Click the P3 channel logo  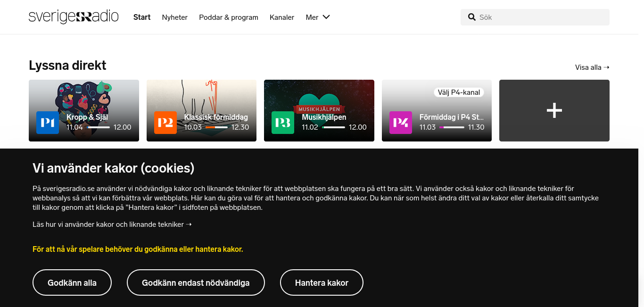[x=283, y=123]
